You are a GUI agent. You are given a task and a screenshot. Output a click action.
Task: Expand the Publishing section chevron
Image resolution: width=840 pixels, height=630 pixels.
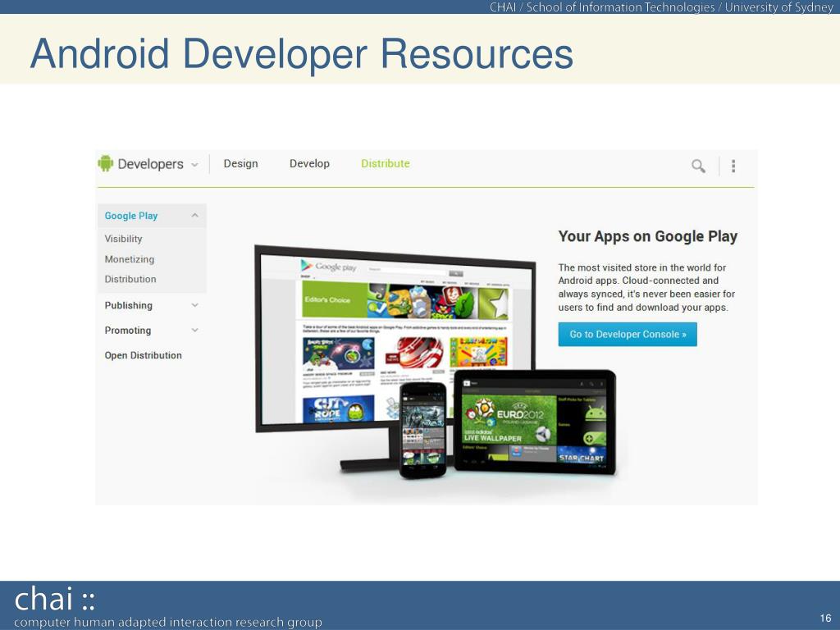click(195, 305)
